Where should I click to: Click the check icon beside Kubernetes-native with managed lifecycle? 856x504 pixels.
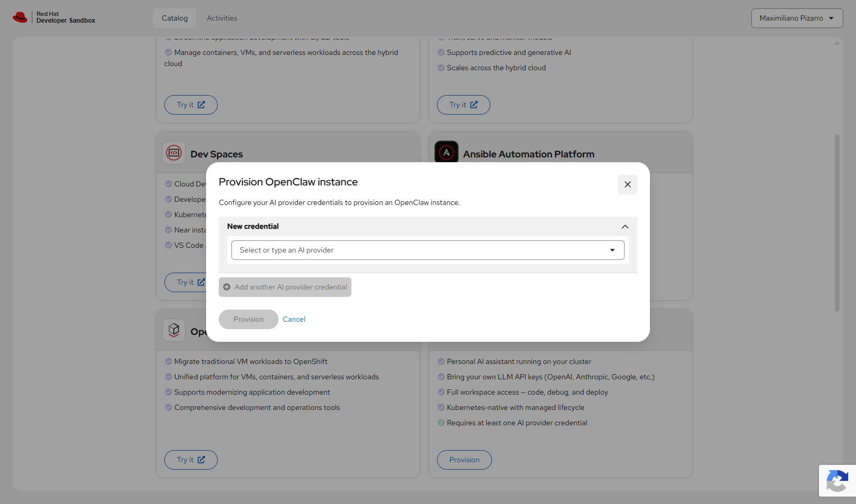click(441, 407)
